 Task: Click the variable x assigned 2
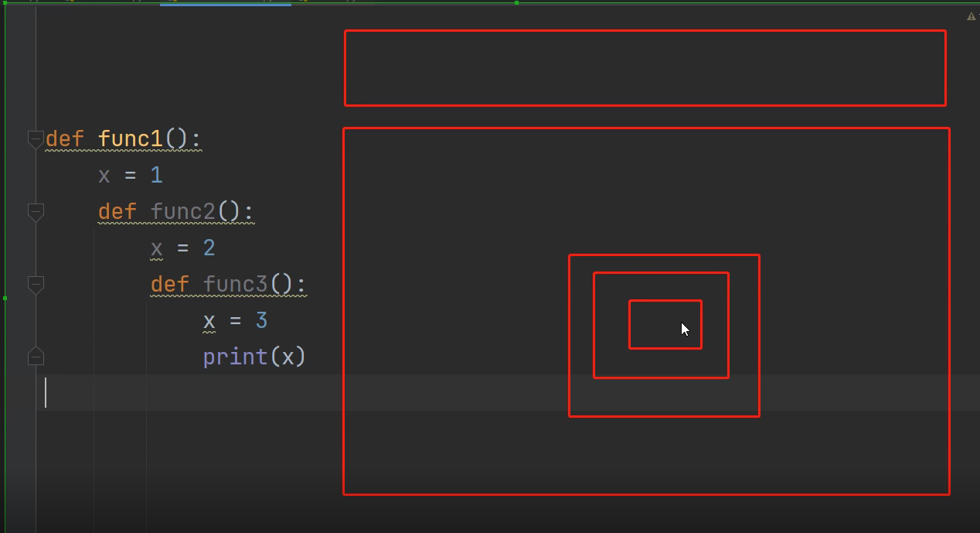click(x=157, y=249)
